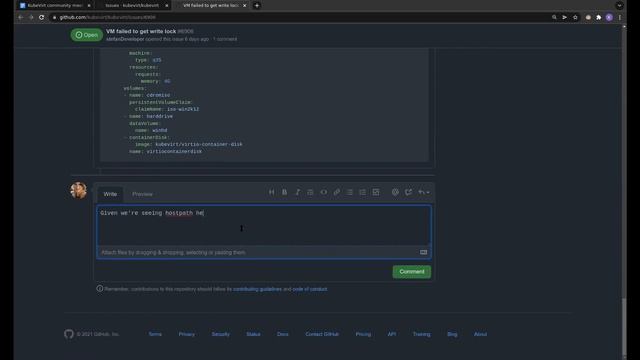Viewport: 640px width, 360px height.
Task: Click the attach files drop area text
Action: (x=173, y=253)
